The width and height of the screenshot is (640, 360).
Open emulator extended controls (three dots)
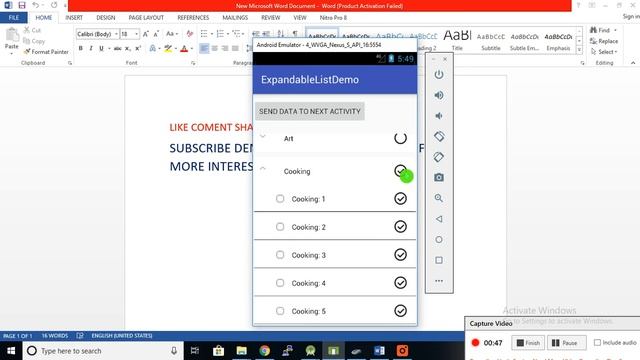tap(439, 281)
